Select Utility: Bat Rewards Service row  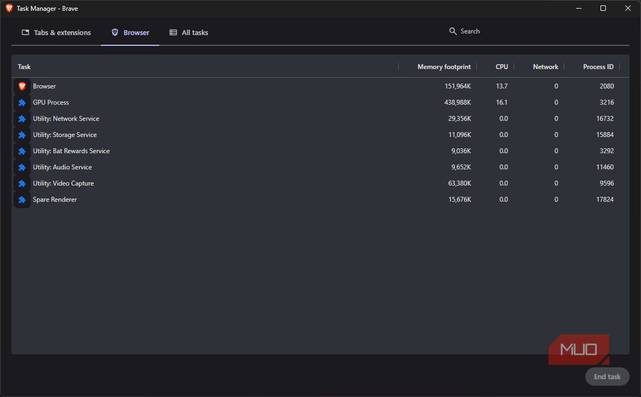(x=320, y=151)
